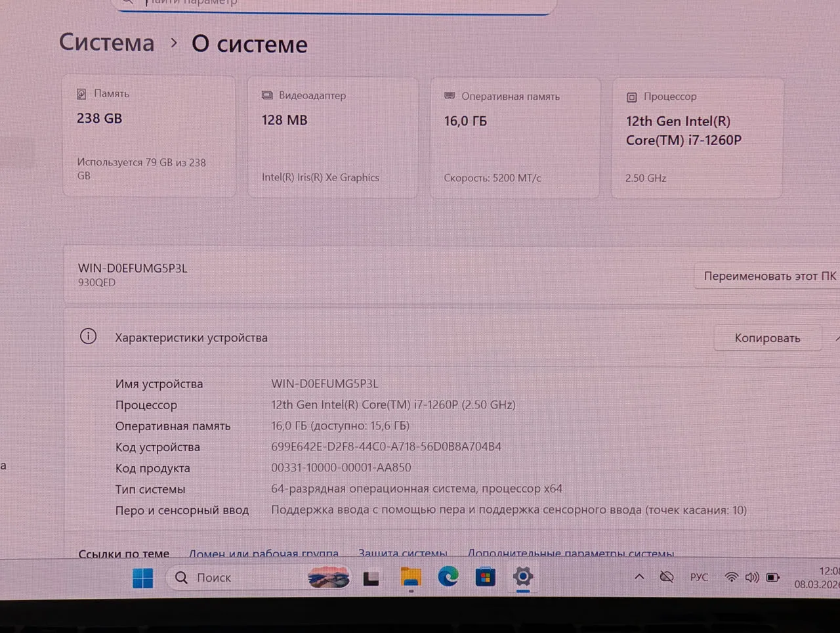840x633 pixels.
Task: Open Microsoft Store from the taskbar
Action: (486, 578)
